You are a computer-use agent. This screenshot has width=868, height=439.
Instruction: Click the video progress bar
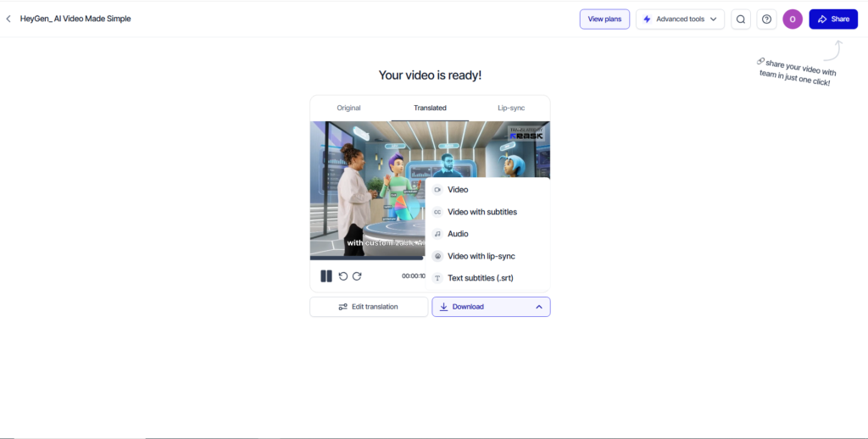(367, 258)
